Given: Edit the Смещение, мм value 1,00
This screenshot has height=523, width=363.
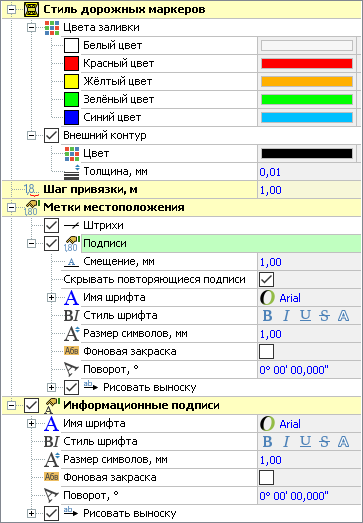Looking at the screenshot, I should coord(270,262).
